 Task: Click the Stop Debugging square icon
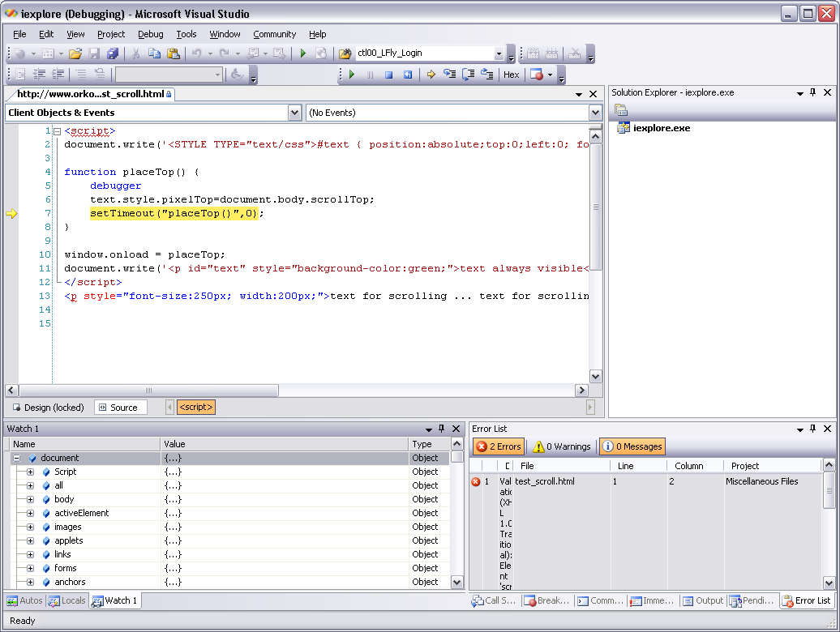point(389,75)
